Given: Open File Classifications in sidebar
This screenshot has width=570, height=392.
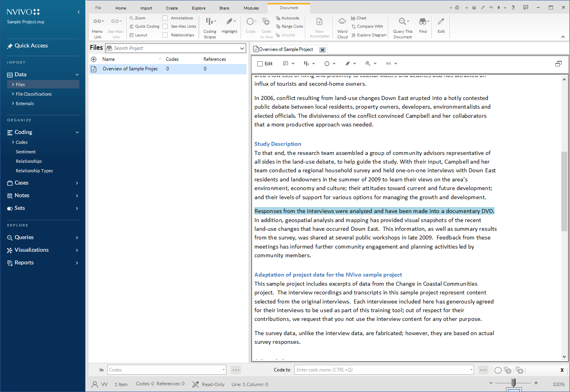Looking at the screenshot, I should point(34,94).
